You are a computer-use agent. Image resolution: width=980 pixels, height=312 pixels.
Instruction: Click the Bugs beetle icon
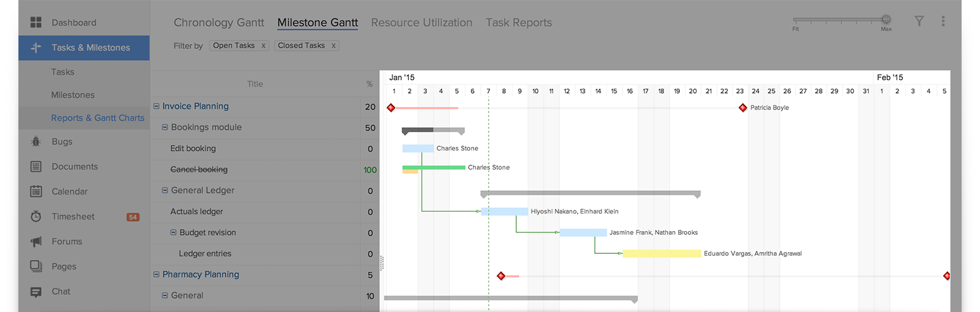click(x=36, y=142)
